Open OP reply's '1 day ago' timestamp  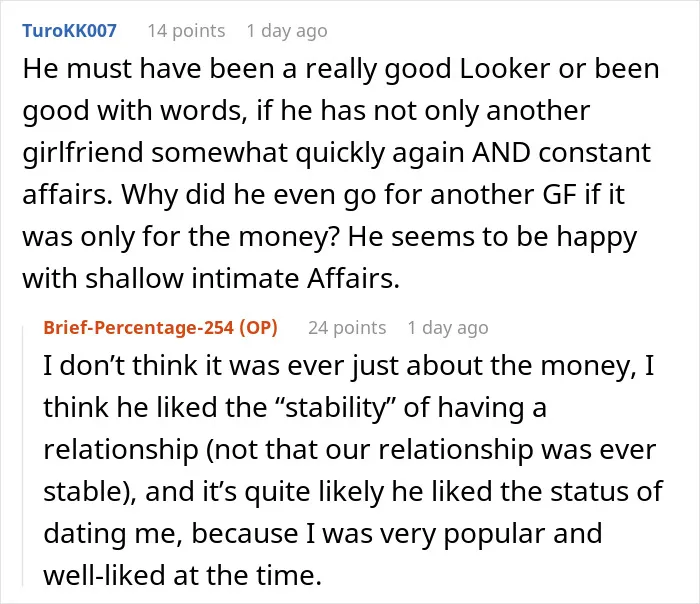448,328
